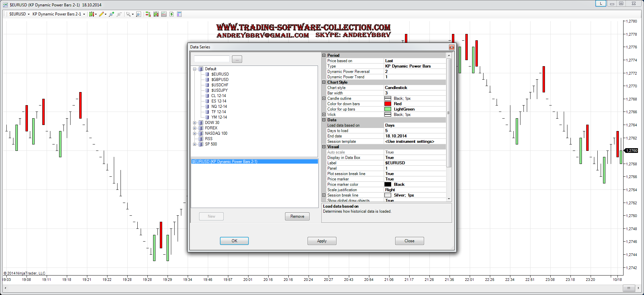Click the Red down bars color swatch
This screenshot has width=644, height=295.
(388, 104)
